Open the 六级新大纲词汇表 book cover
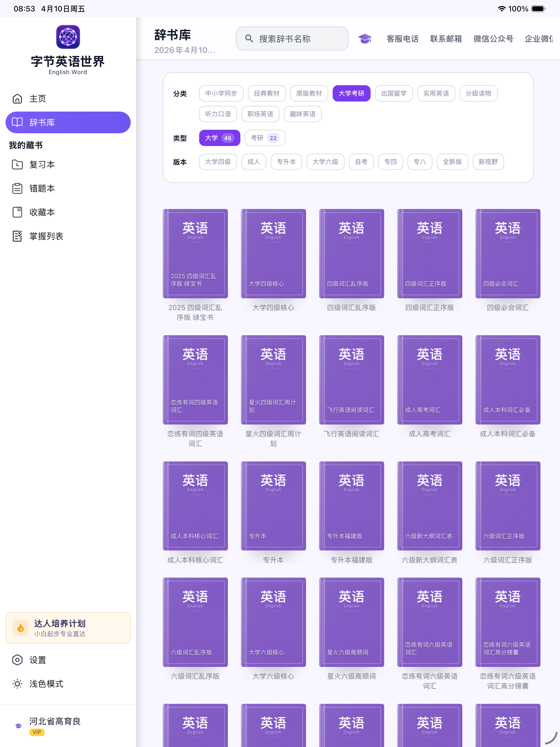Viewport: 560px width, 747px height. tap(429, 506)
